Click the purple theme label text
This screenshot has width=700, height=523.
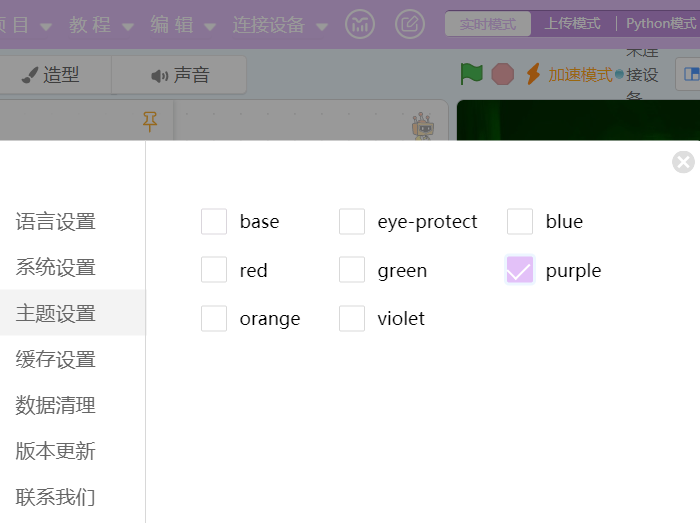pyautogui.click(x=573, y=271)
